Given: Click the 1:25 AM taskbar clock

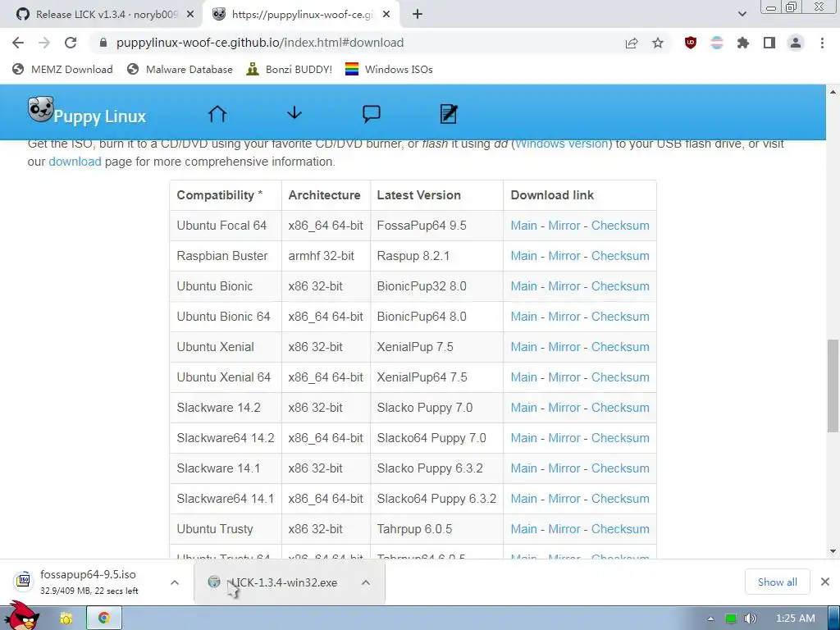Looking at the screenshot, I should (x=796, y=619).
